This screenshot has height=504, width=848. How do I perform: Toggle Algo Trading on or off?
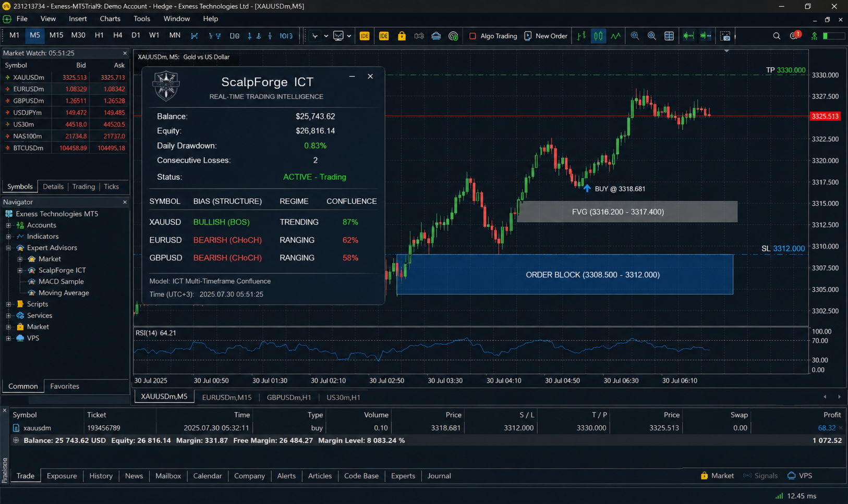[493, 36]
